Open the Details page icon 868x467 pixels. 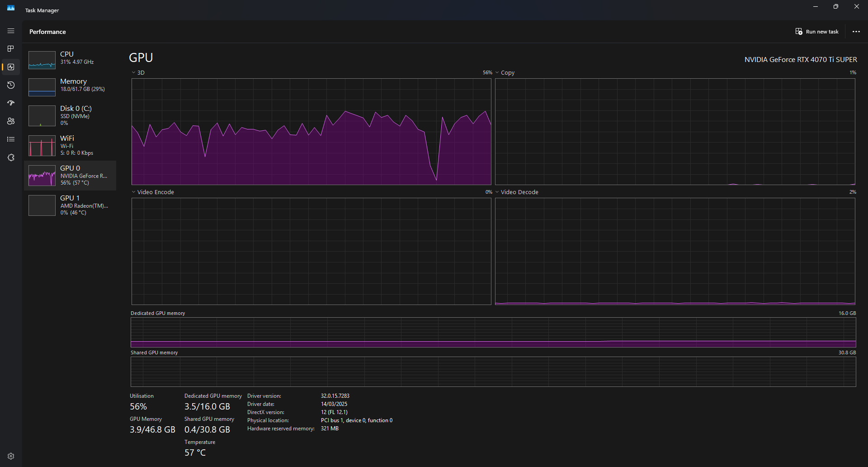(11, 139)
